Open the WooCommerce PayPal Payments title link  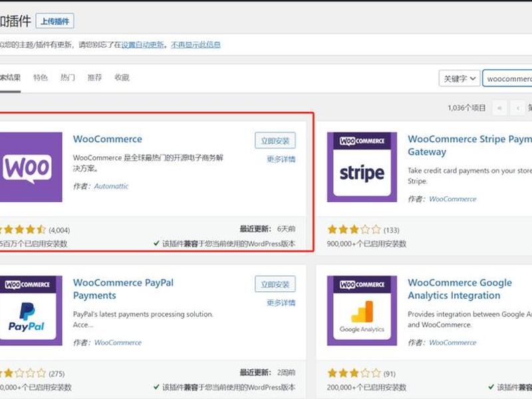(x=123, y=289)
